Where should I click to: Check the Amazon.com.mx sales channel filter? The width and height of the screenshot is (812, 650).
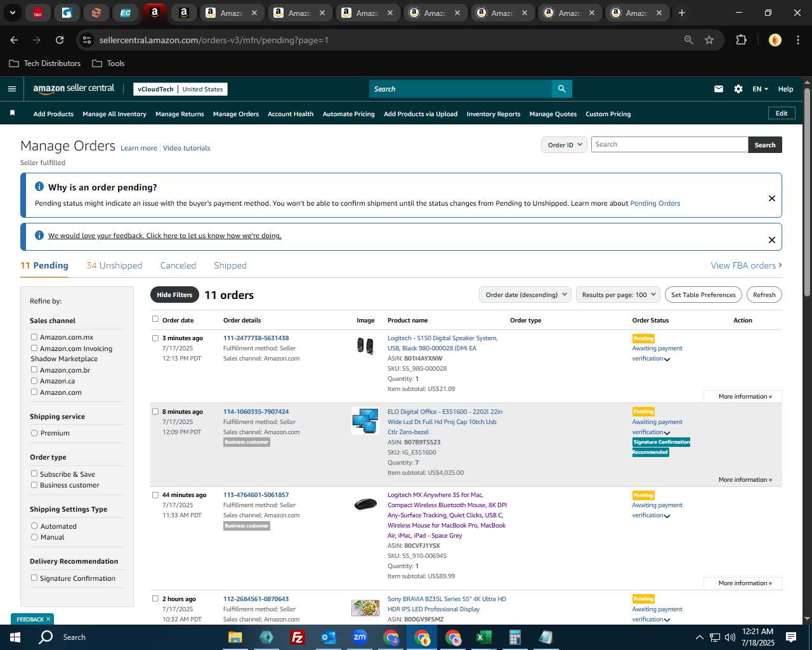coord(34,337)
